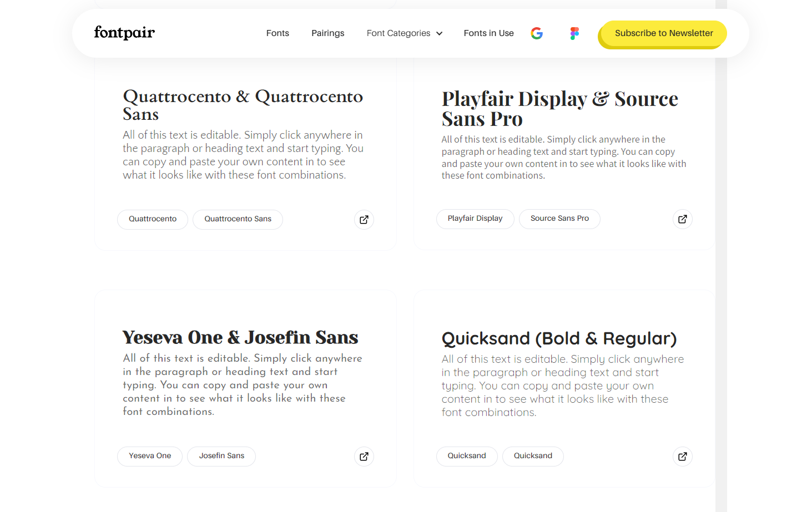
Task: Select the Source Sans Pro font tag
Action: [x=559, y=219]
